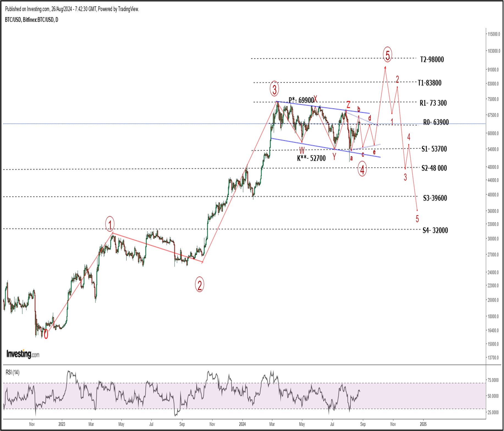
Task: Click the circled wave 3 marker
Action: tap(274, 89)
